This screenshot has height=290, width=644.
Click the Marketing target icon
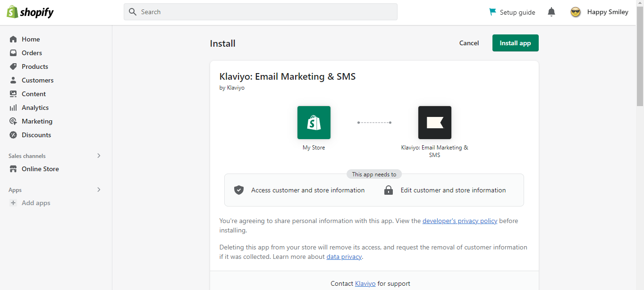pyautogui.click(x=13, y=121)
